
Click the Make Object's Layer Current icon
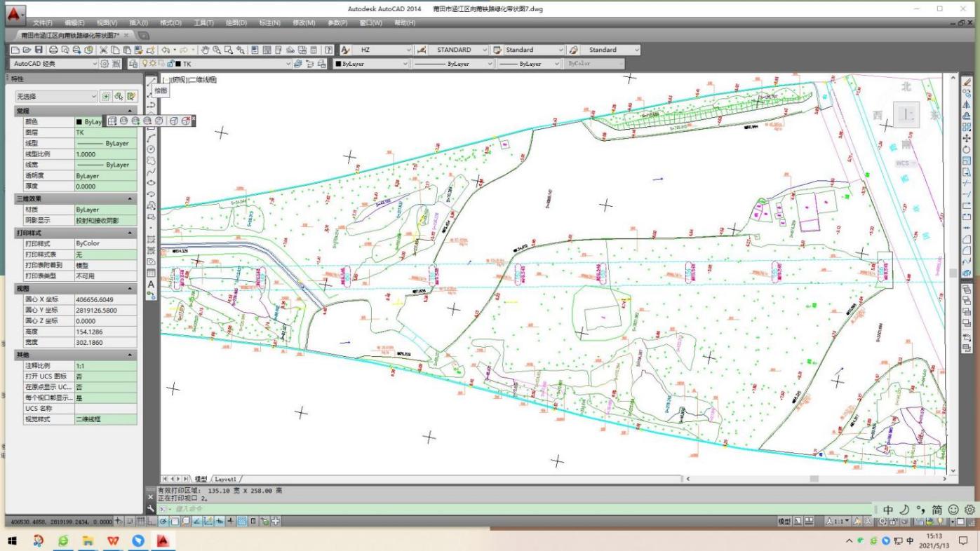pyautogui.click(x=298, y=64)
